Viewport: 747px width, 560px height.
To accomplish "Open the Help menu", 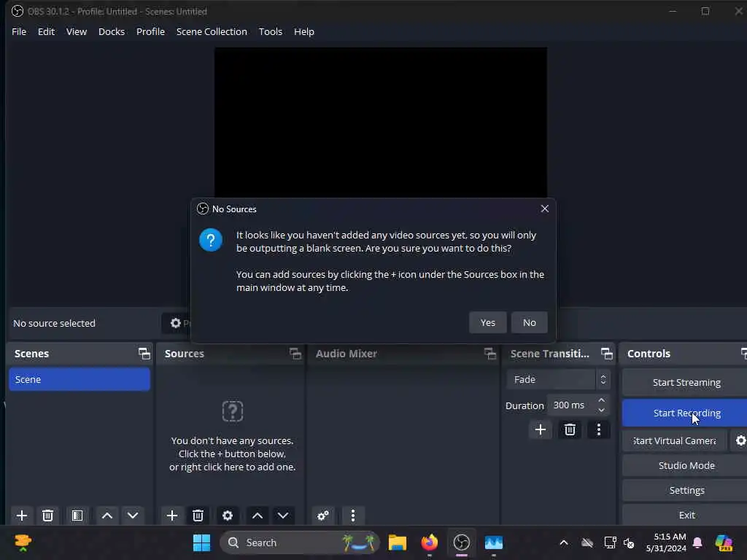I will tap(304, 31).
